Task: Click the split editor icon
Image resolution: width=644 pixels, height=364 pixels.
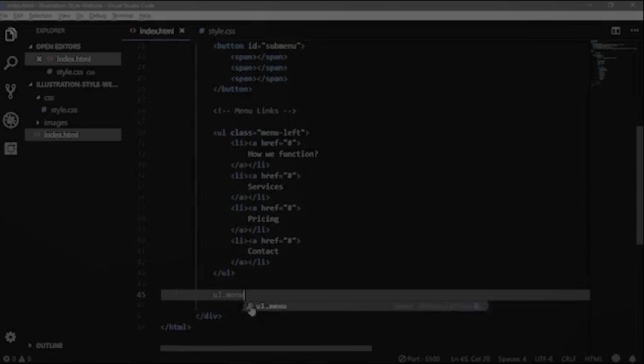Action: pyautogui.click(x=616, y=31)
